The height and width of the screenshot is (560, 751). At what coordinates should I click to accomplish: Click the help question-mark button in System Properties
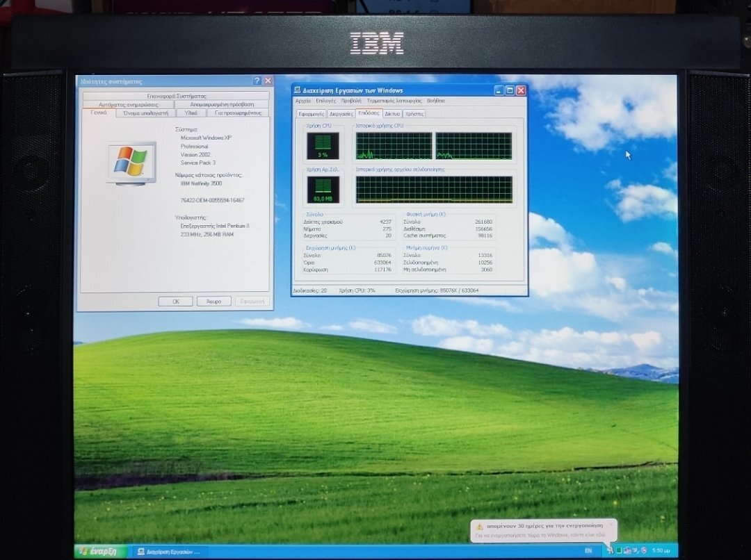pos(257,81)
